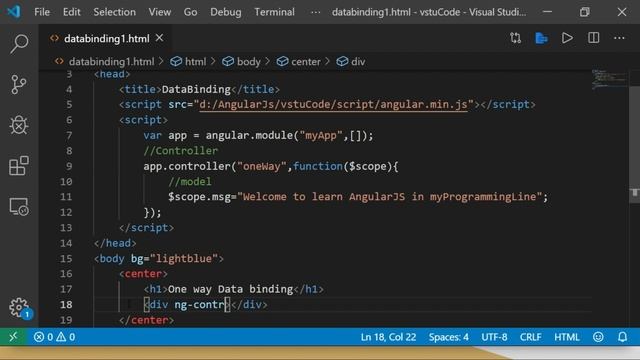The height and width of the screenshot is (360, 640).
Task: Open the remote window indicator in status bar
Action: (13, 337)
